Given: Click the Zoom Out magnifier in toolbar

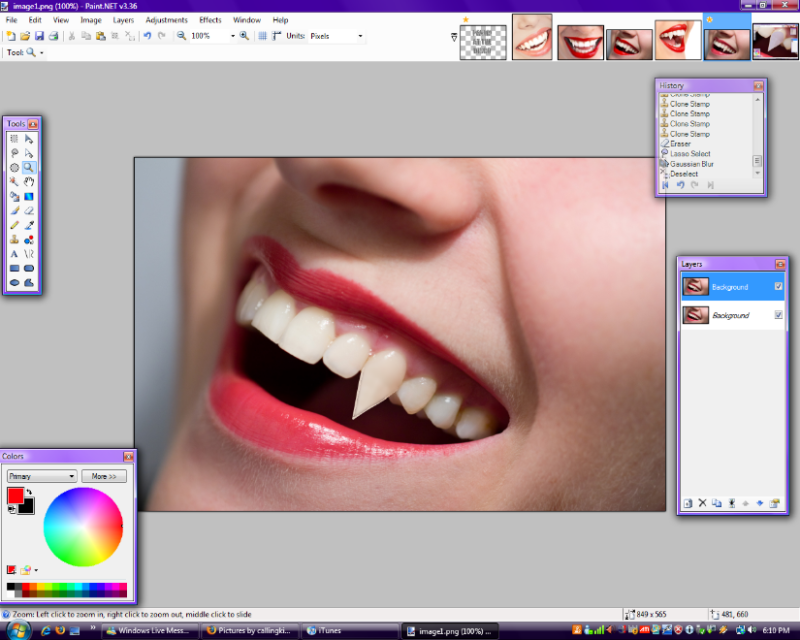Looking at the screenshot, I should [x=182, y=36].
